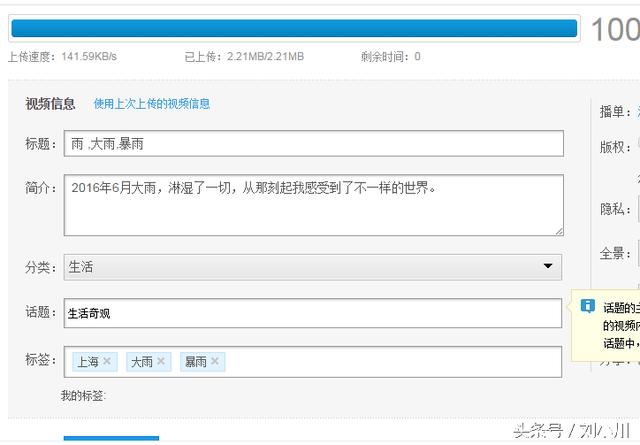The height and width of the screenshot is (445, 640).
Task: Open the 隐私 dropdown at right edge
Action: click(637, 210)
